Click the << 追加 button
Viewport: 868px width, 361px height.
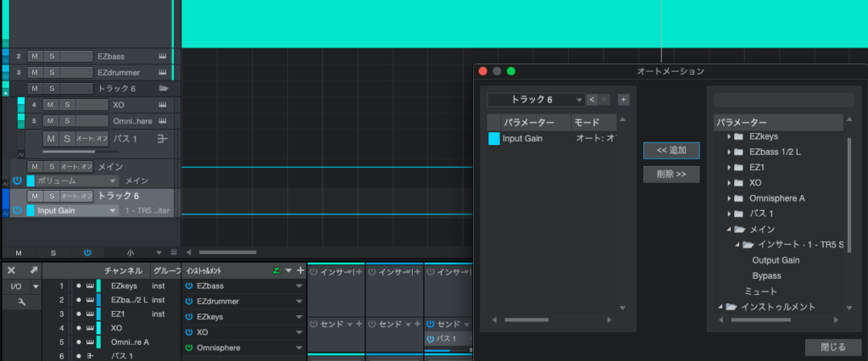pyautogui.click(x=671, y=150)
